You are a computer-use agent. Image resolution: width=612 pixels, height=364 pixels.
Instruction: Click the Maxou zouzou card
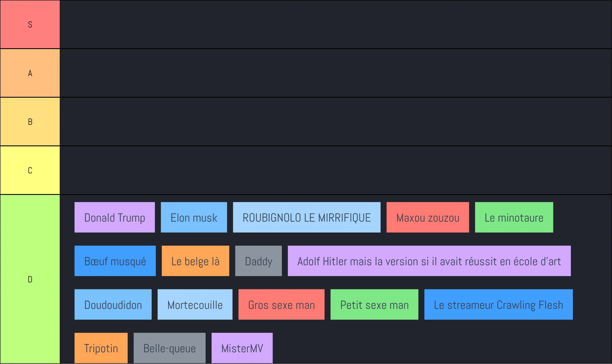coord(427,217)
